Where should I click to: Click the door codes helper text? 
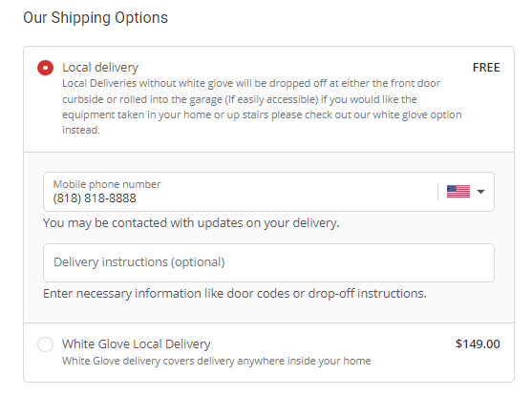pos(234,294)
